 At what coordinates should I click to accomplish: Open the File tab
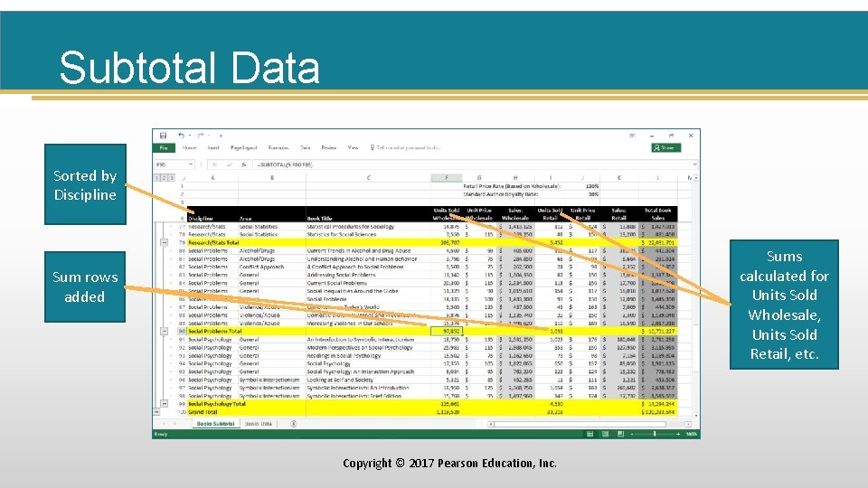coord(164,147)
